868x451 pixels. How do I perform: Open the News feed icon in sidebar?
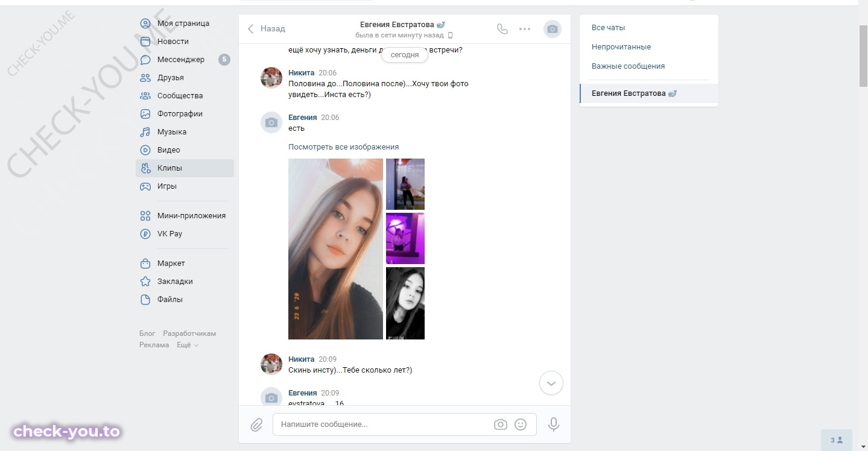pos(145,42)
